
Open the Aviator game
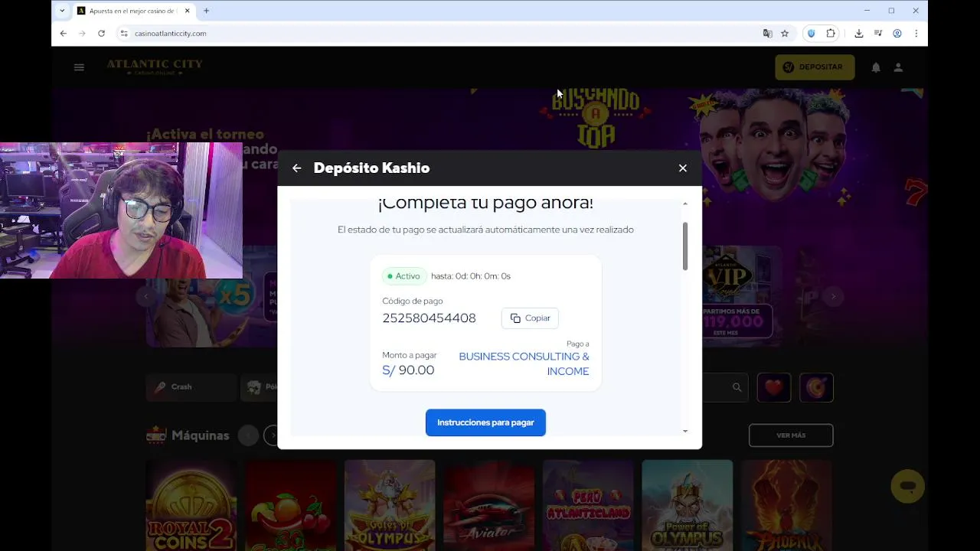click(x=488, y=505)
